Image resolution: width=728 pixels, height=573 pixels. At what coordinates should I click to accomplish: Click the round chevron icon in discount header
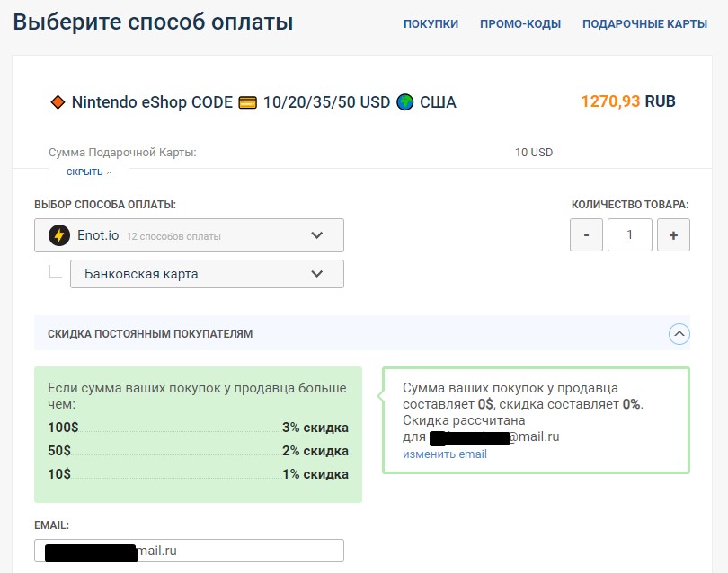679,333
